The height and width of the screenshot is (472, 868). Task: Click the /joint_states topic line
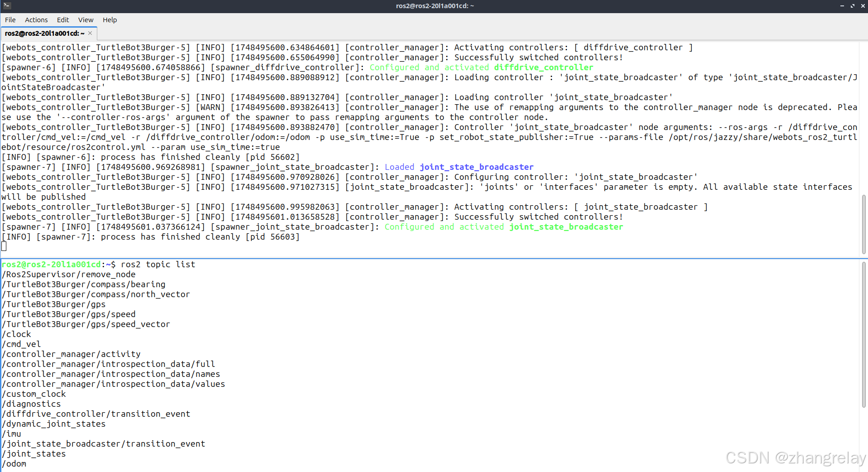34,454
